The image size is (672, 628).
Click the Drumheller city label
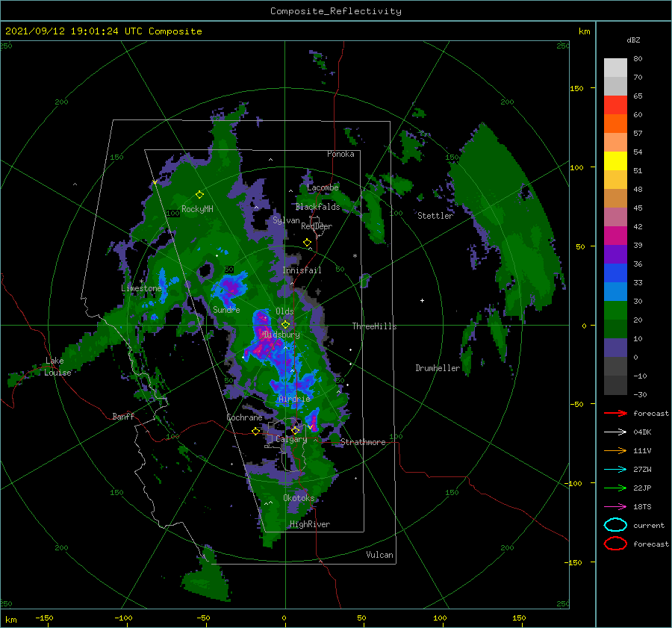(438, 368)
